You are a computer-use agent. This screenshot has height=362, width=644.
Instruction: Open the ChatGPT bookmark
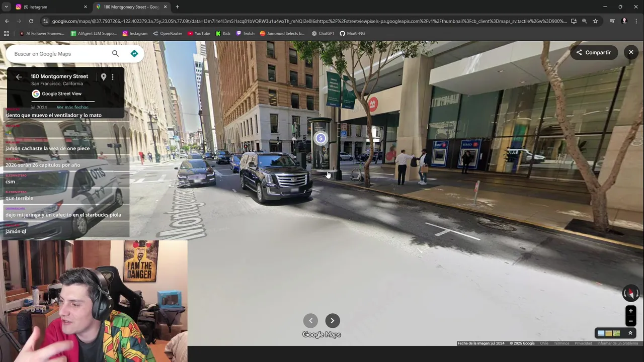(x=323, y=34)
